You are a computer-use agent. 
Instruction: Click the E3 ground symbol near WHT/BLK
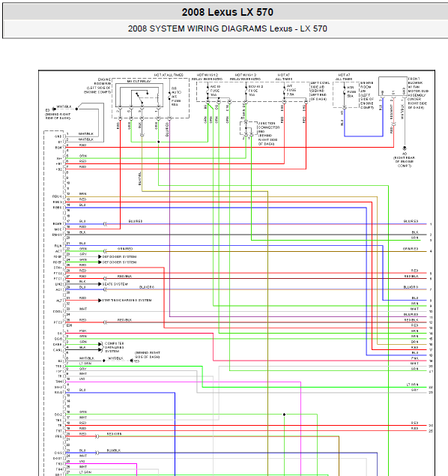coord(54,109)
